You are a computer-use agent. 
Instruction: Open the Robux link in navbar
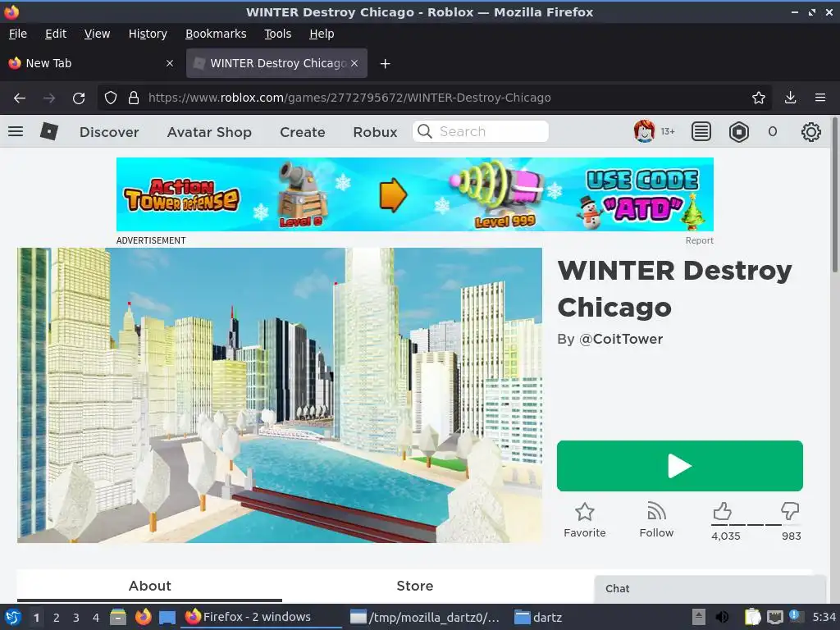tap(375, 132)
